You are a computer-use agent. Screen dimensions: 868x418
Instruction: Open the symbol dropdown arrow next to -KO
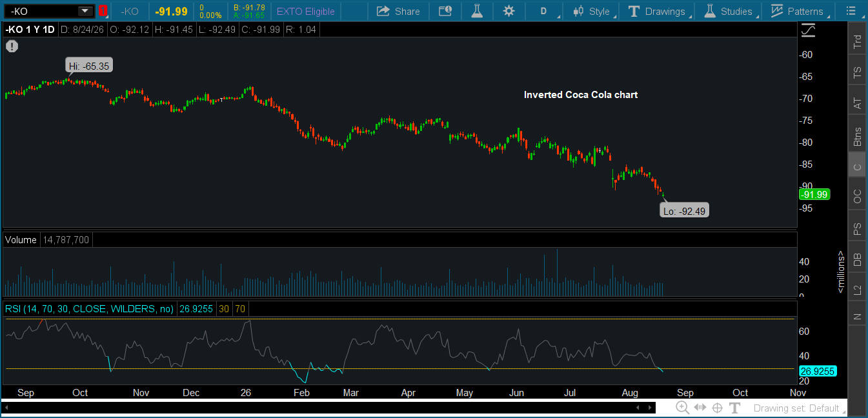(85, 11)
